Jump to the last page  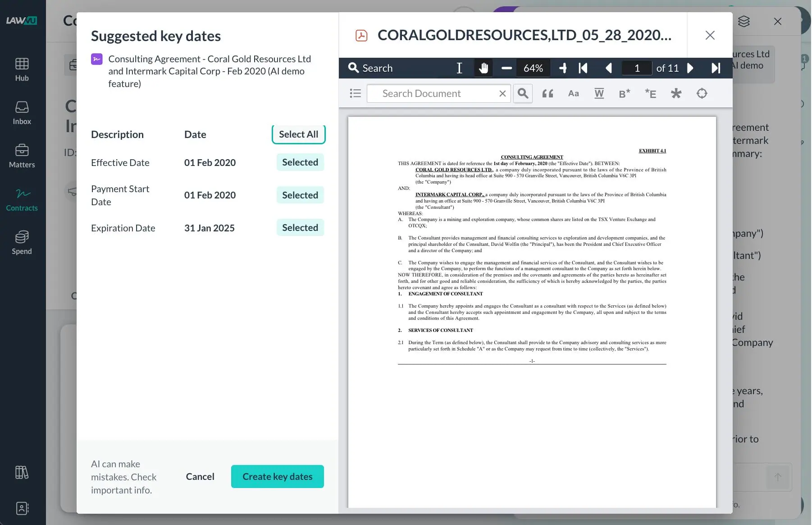coord(716,68)
